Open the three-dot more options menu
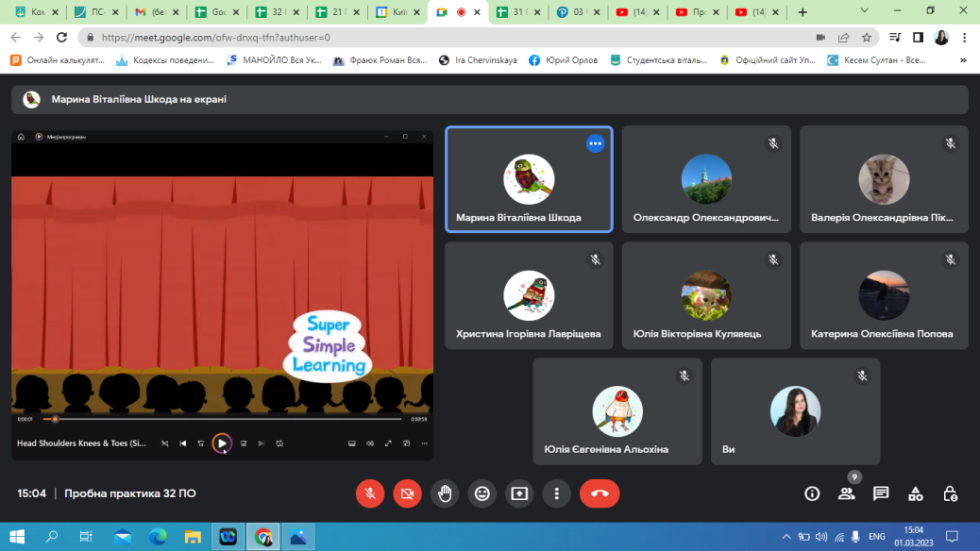The image size is (980, 551). click(x=557, y=493)
